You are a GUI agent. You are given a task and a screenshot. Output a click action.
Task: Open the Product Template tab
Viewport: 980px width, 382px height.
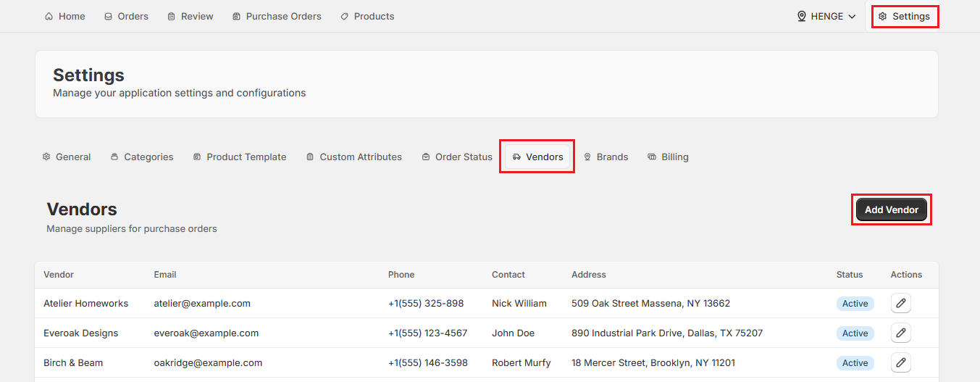coord(240,157)
